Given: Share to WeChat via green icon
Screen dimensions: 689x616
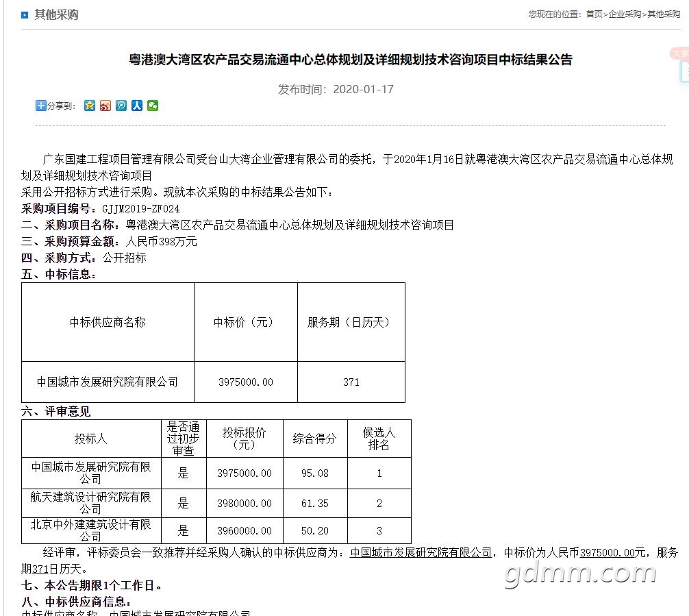Looking at the screenshot, I should 153,106.
